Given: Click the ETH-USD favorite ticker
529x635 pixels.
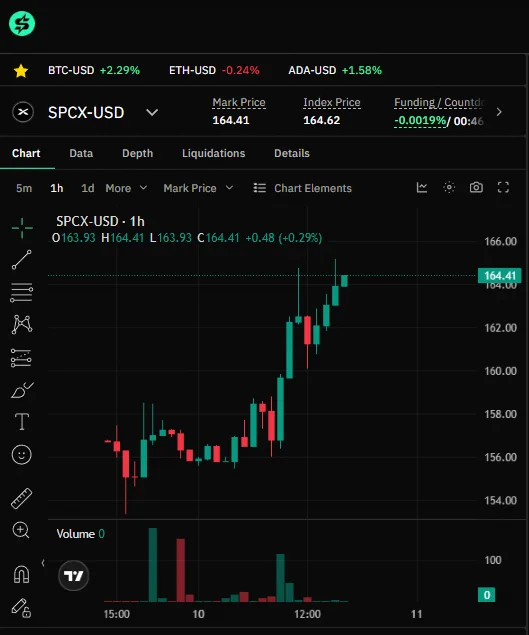Looking at the screenshot, I should click(x=214, y=70).
